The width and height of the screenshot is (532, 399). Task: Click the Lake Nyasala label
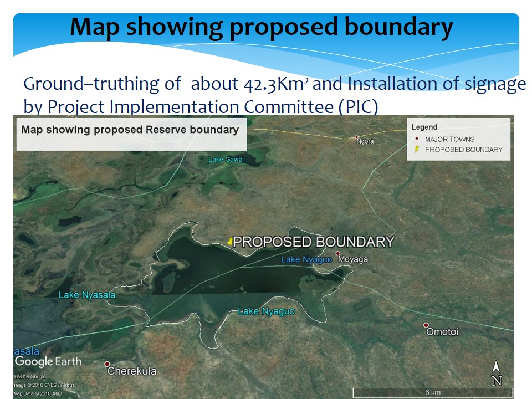point(87,295)
